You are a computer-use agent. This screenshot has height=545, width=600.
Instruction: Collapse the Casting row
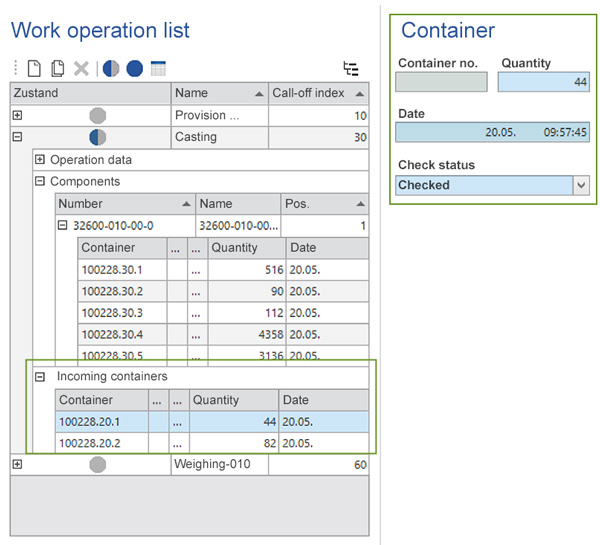coord(17,137)
